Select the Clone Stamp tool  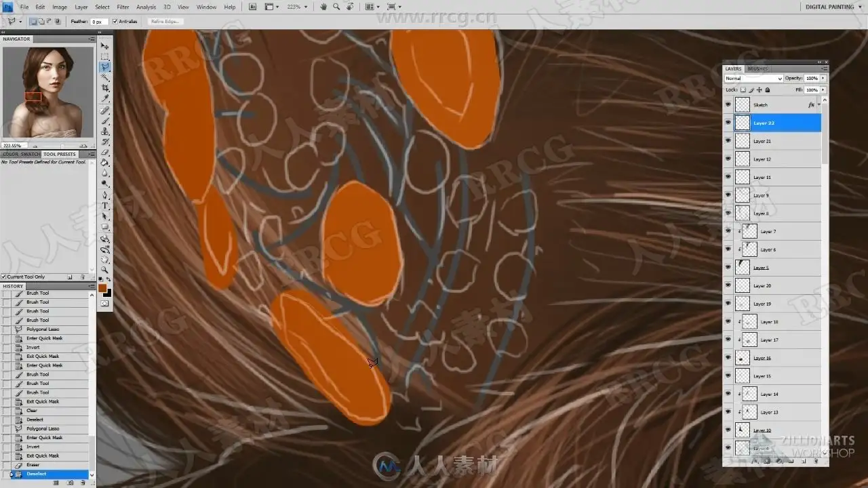(x=105, y=131)
